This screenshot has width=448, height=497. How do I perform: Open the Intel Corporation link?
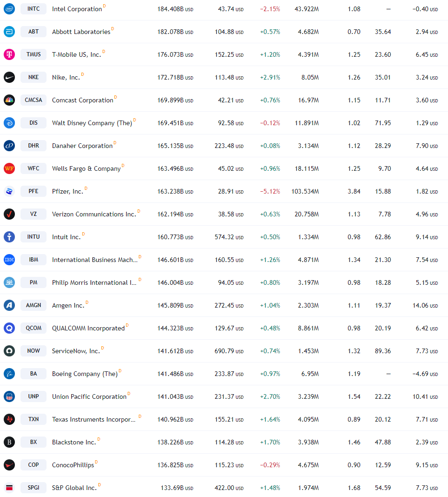[77, 9]
